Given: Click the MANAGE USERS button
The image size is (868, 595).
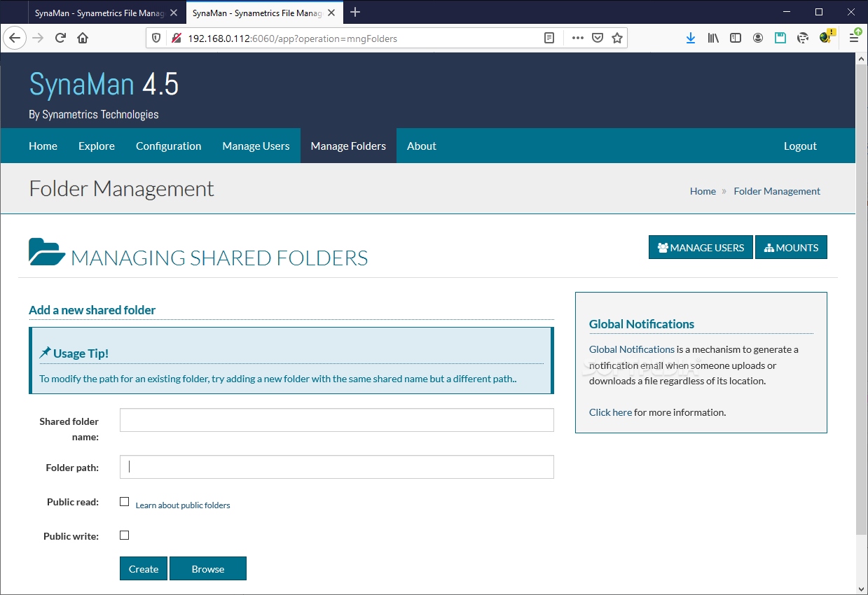Looking at the screenshot, I should (701, 247).
